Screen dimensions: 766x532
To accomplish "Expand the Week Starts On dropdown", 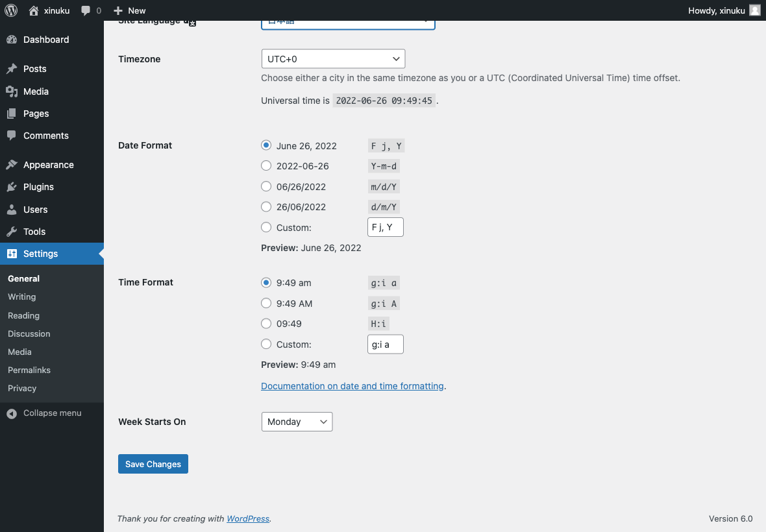I will (x=297, y=422).
